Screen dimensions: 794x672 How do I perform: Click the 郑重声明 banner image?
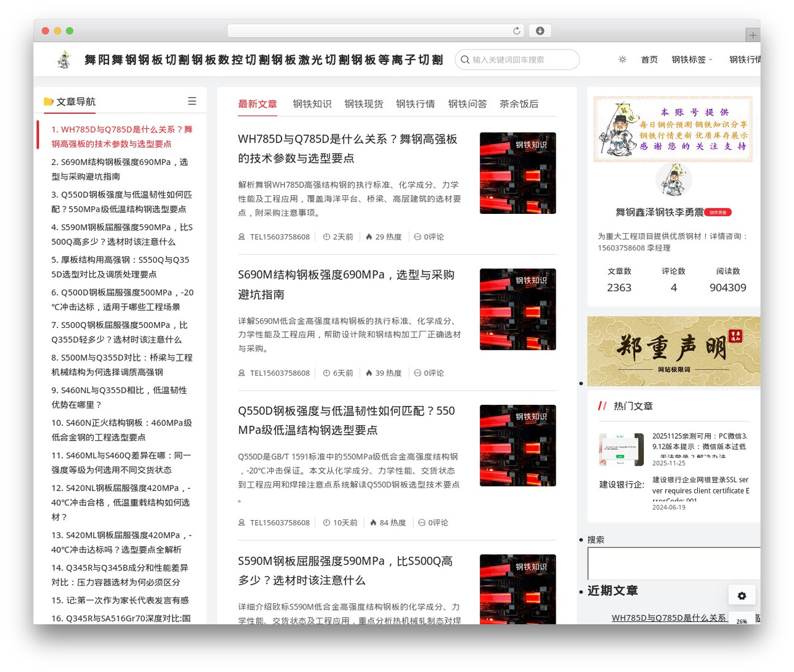[x=674, y=351]
